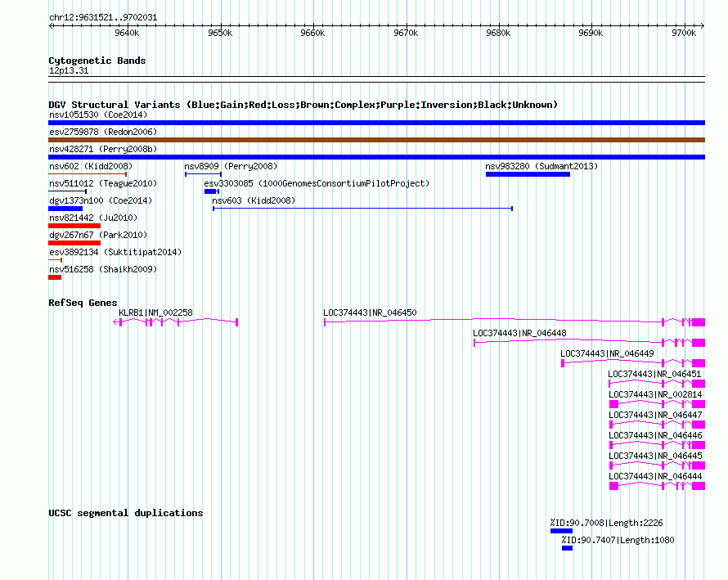
Task: Click the RefSeq Genes track title
Action: point(83,303)
